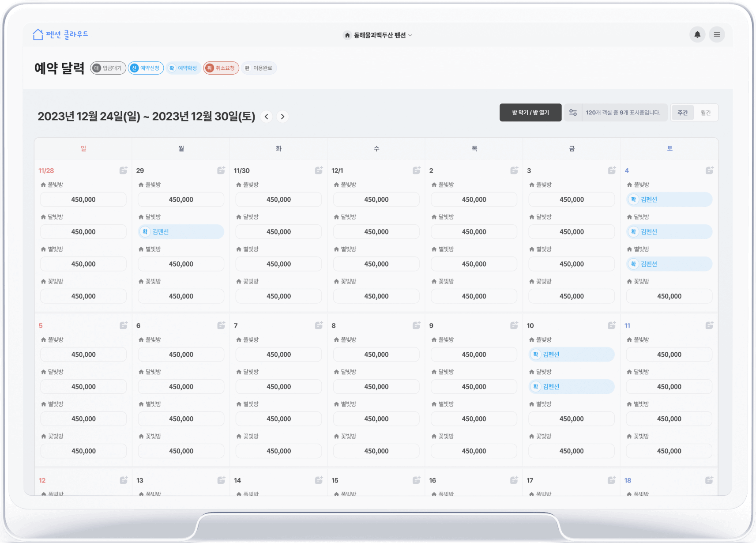
Task: Select 별빛방 450,000 price on day 6
Action: (x=181, y=419)
